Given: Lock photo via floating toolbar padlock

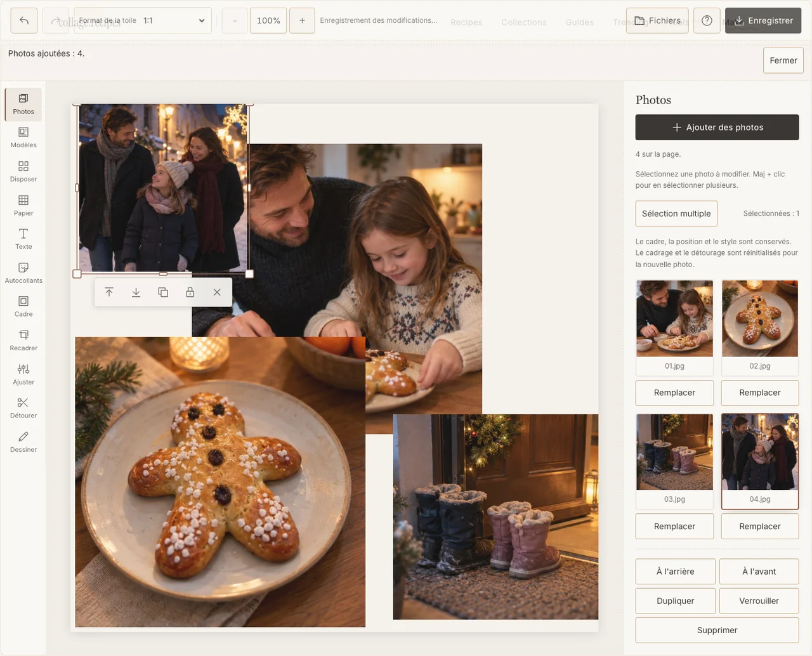Looking at the screenshot, I should 190,292.
